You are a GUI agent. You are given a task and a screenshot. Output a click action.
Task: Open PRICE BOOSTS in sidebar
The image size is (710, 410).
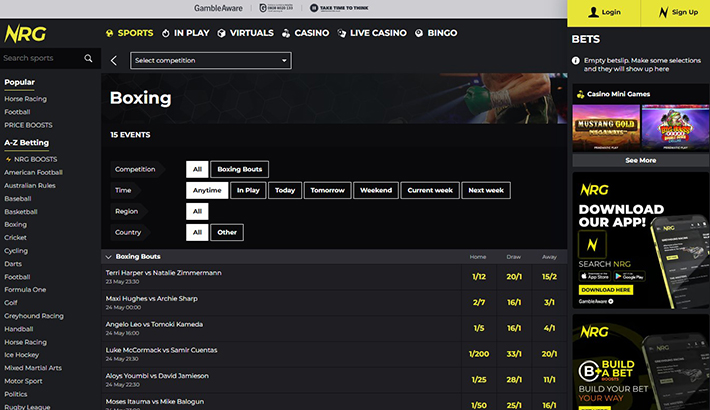[x=28, y=125]
